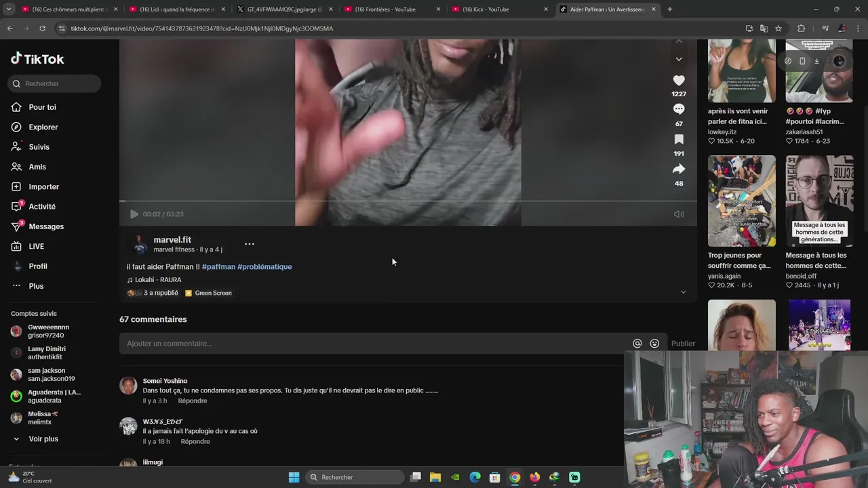Switch to the Frontières - YouTube tab
868x488 pixels.
tap(384, 9)
